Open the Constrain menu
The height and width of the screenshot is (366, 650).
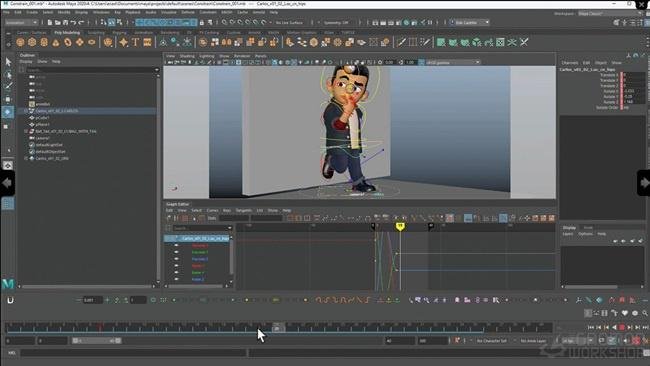tap(208, 12)
